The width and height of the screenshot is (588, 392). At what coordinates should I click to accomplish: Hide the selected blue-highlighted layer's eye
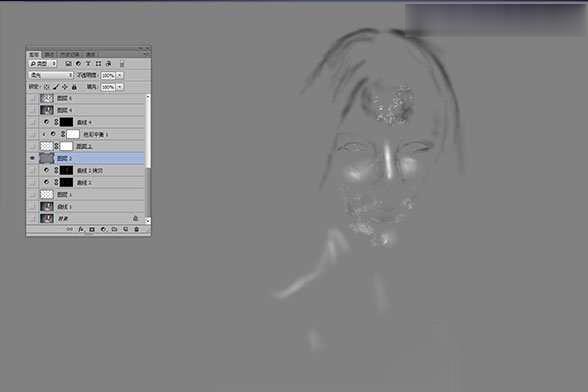(33, 158)
